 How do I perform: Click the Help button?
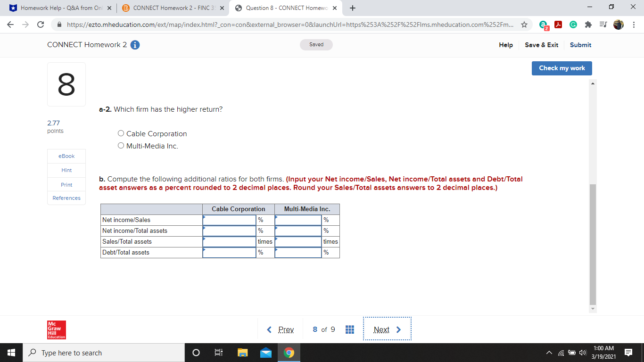pos(506,45)
